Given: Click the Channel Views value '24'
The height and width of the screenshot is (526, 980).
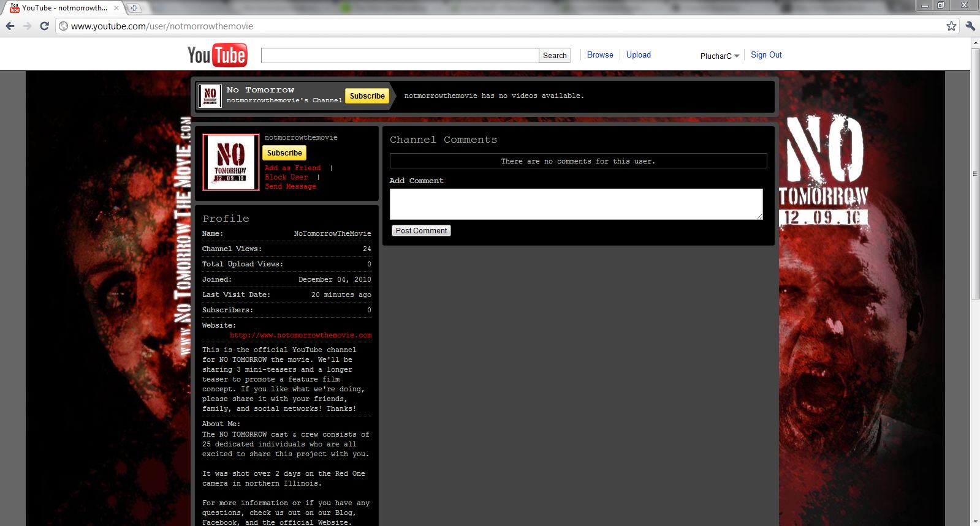Looking at the screenshot, I should [x=367, y=249].
